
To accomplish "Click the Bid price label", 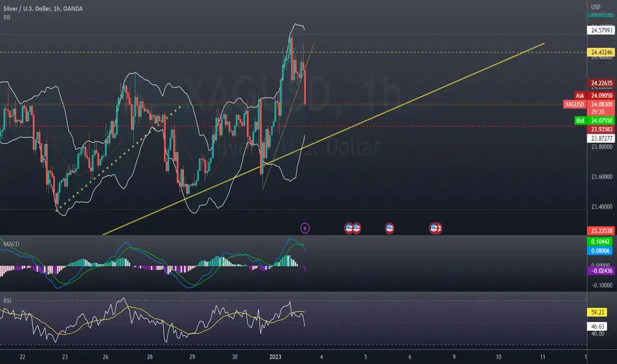I will tap(580, 120).
